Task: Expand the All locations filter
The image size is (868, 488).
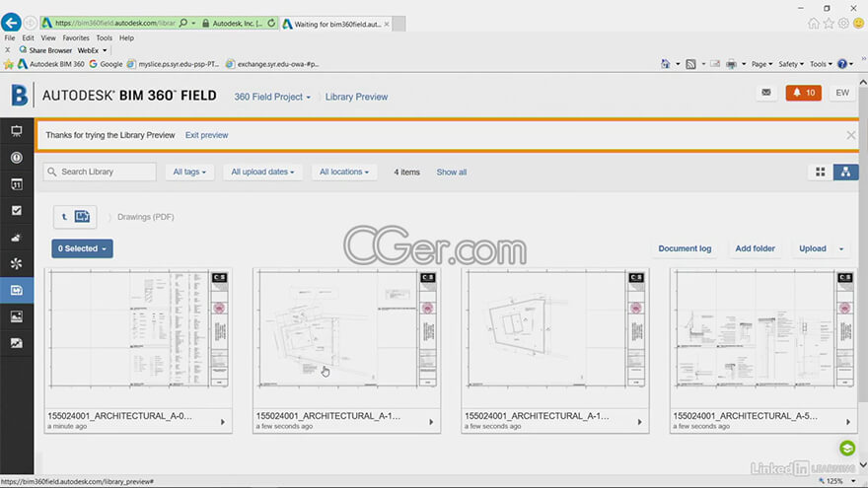Action: pos(344,173)
